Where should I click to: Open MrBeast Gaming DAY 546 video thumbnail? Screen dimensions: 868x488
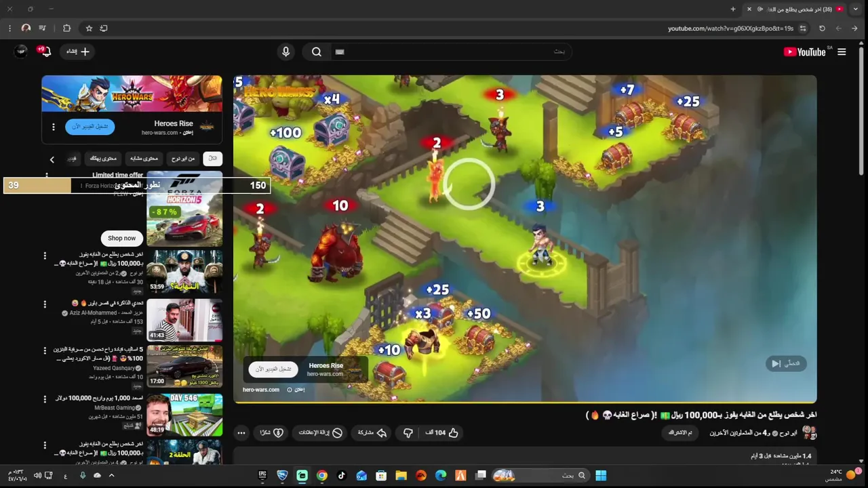click(x=184, y=414)
